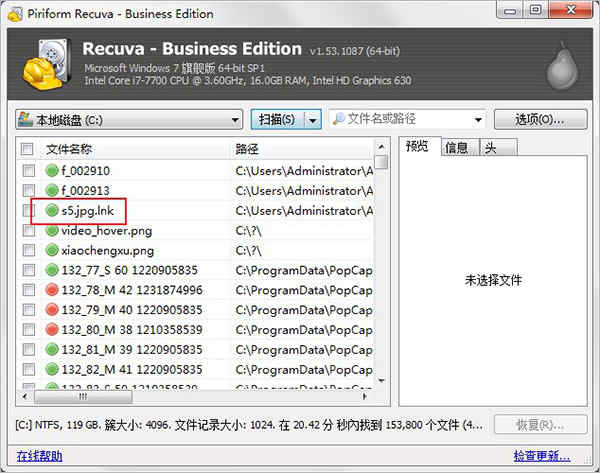This screenshot has height=473, width=600.
Task: Select the row 132_82_M 41 1220905835
Action: click(195, 370)
